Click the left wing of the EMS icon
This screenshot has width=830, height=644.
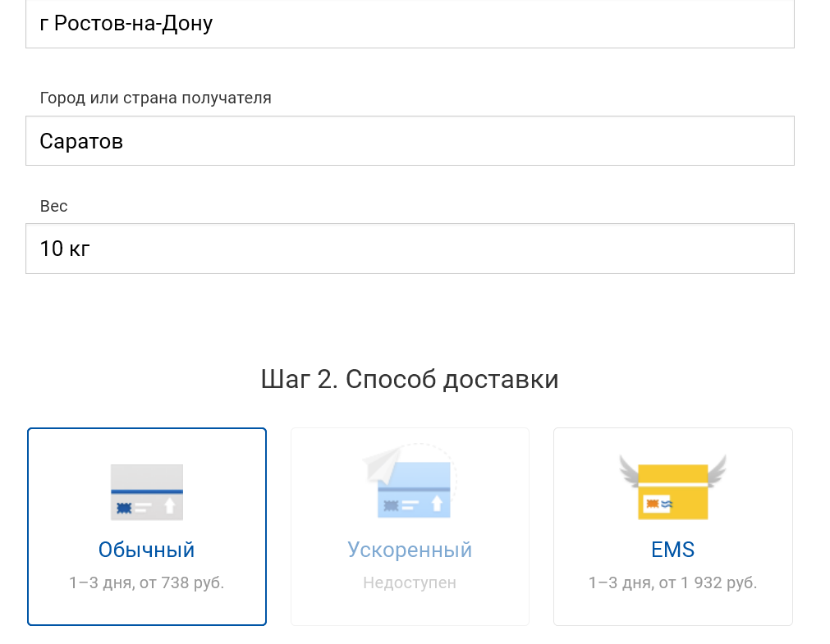[x=630, y=469]
